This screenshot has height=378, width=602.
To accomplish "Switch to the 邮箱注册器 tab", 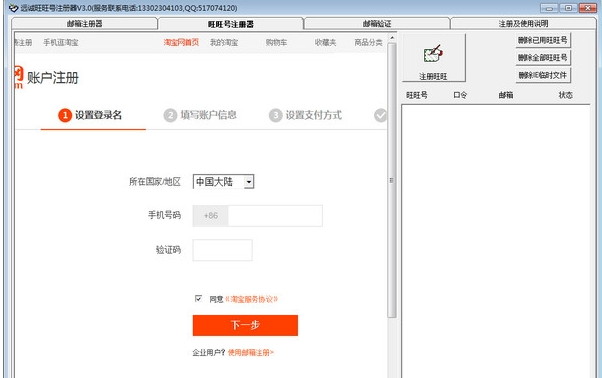I will pos(84,24).
